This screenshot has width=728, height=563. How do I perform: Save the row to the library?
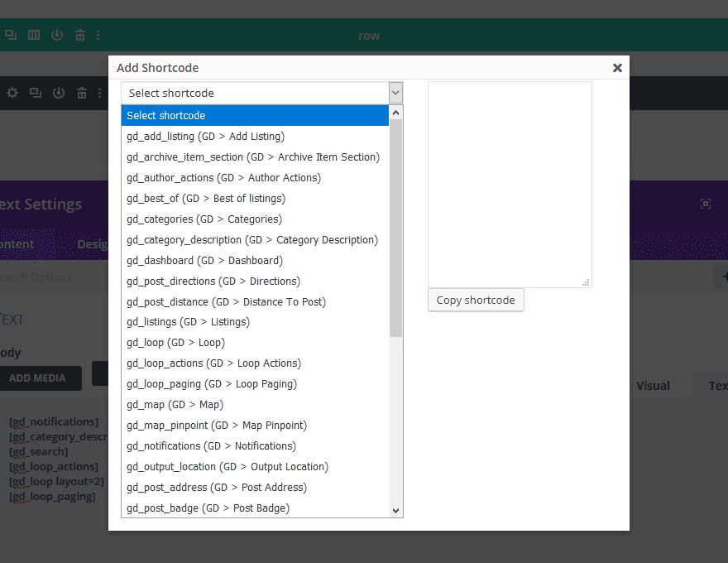pos(56,34)
